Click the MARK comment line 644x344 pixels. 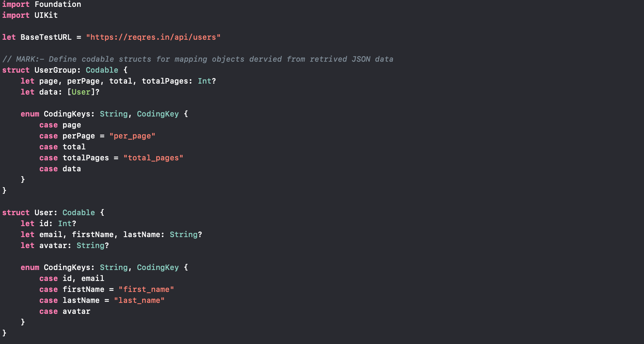click(198, 59)
